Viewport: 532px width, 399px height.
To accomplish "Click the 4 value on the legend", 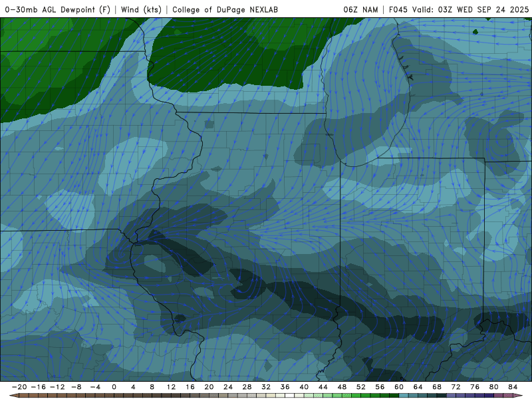I will point(133,387).
